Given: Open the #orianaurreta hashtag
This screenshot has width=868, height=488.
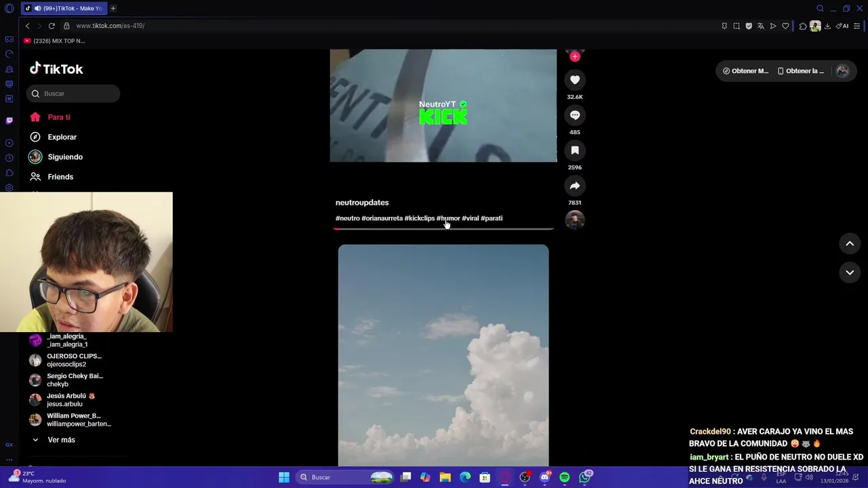Looking at the screenshot, I should point(382,218).
